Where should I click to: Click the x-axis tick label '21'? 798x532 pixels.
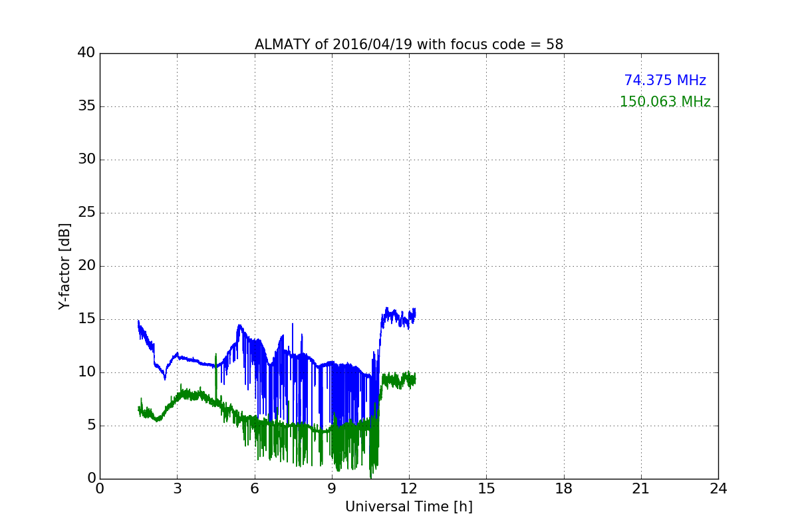pos(641,488)
